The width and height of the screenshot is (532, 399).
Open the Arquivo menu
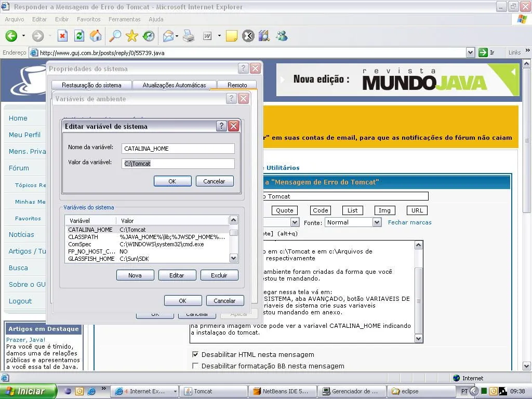pos(15,19)
